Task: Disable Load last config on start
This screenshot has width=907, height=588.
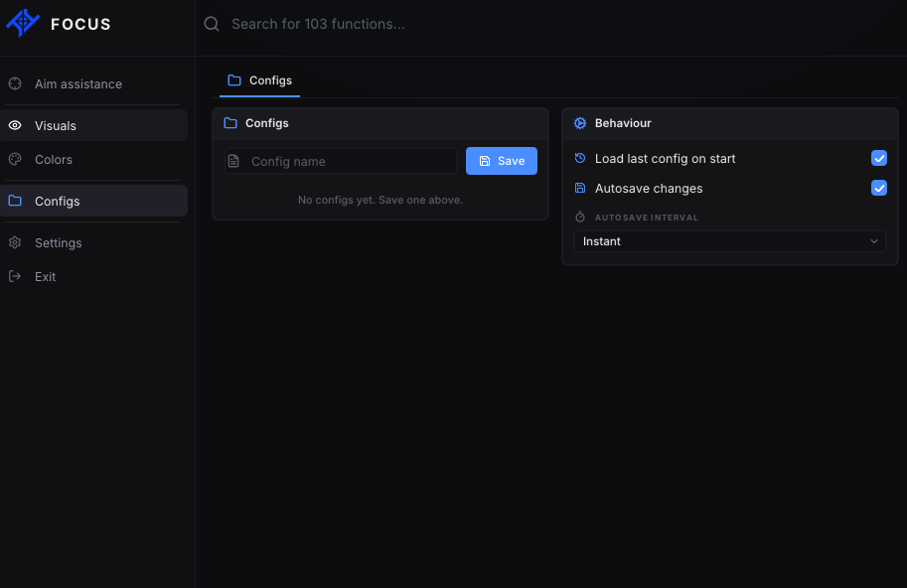Action: coord(878,158)
